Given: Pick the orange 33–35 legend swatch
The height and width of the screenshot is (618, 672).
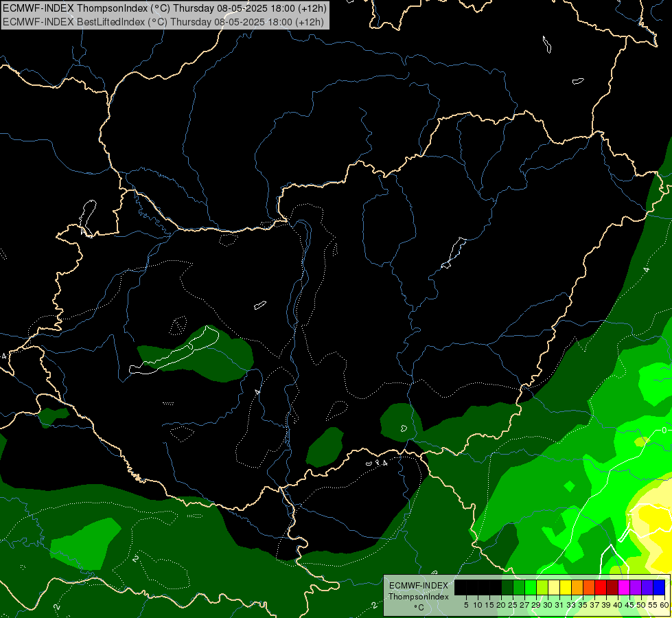Looking at the screenshot, I should click(577, 587).
